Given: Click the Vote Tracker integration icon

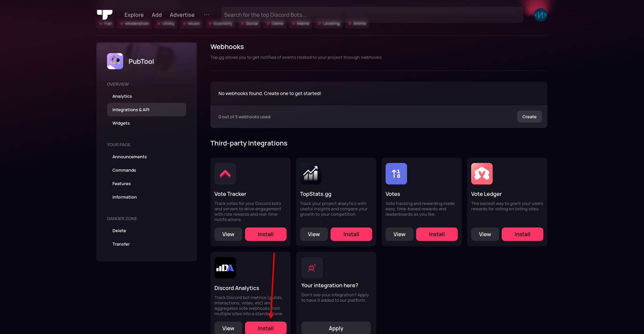Looking at the screenshot, I should pyautogui.click(x=225, y=174).
